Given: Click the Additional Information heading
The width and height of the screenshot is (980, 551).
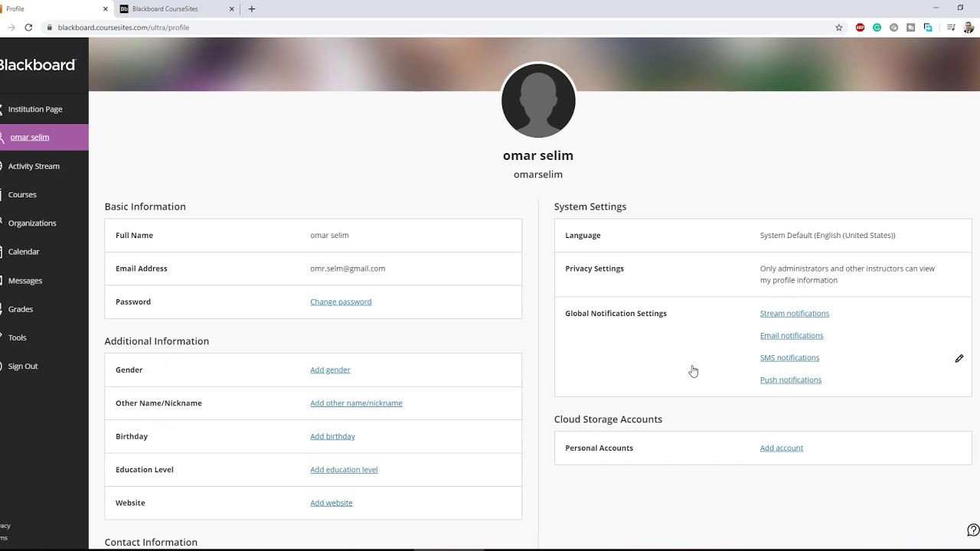Looking at the screenshot, I should coord(157,341).
